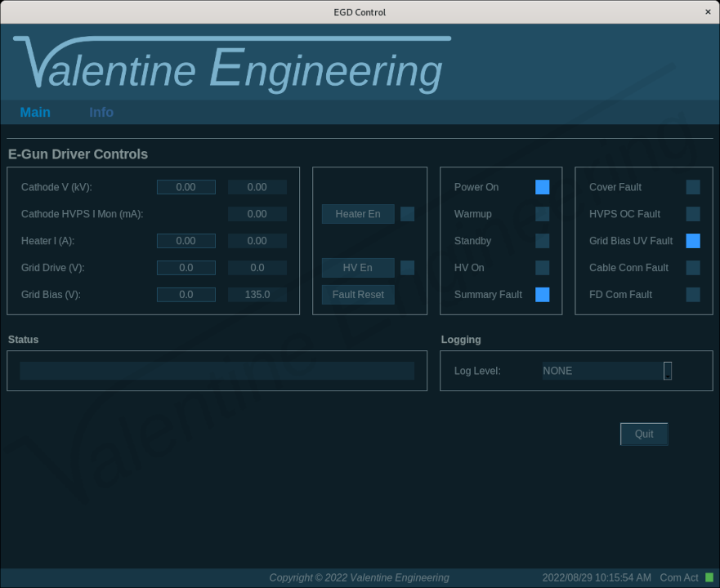Click the Logging section heading
The image size is (720, 588).
(461, 340)
